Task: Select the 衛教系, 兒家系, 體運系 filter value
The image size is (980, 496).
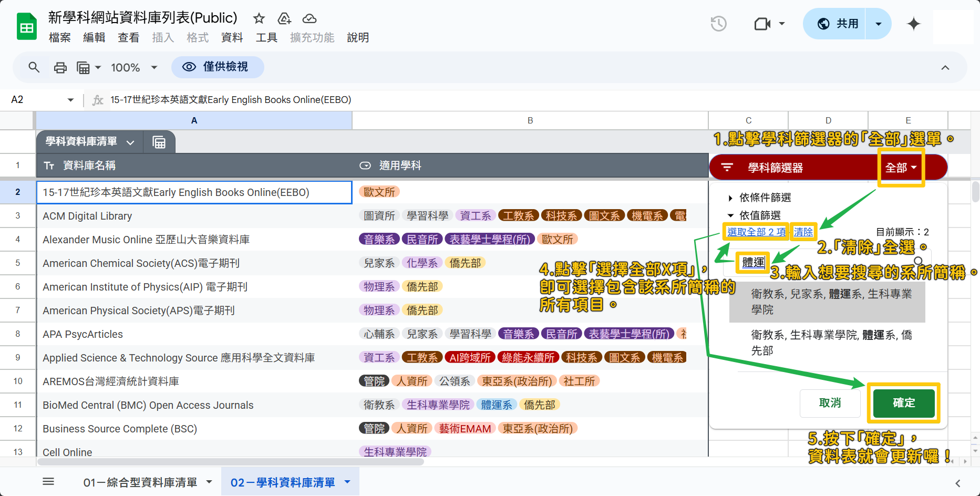Action: (827, 302)
